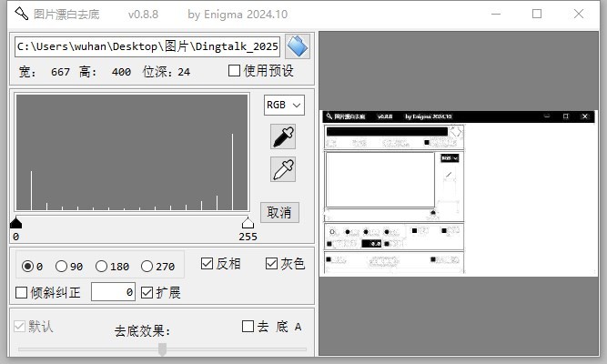
Task: Select the white point eyedropper tool
Action: 284,169
